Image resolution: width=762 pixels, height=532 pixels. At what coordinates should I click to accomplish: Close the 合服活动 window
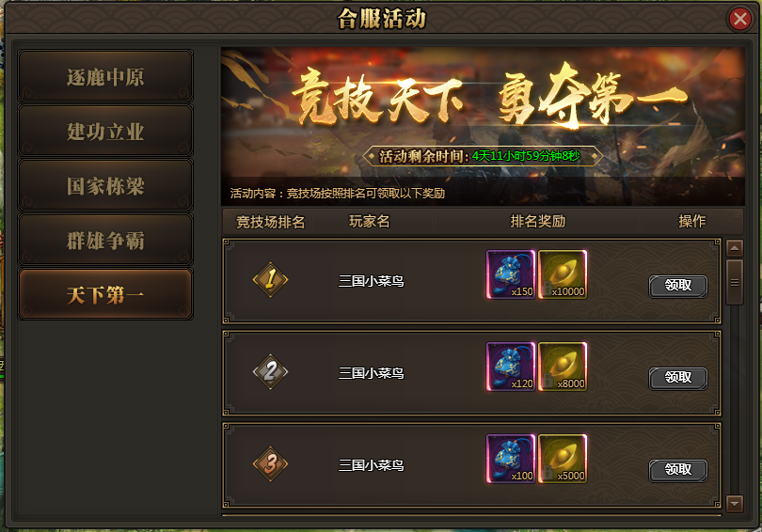pos(740,20)
